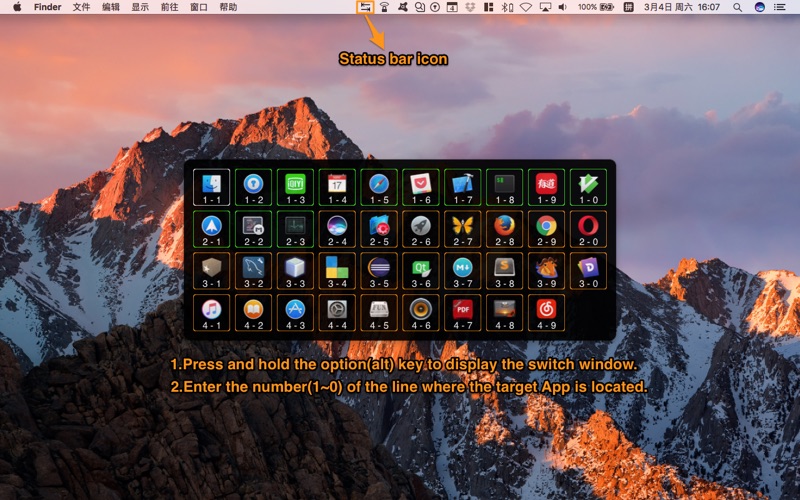Switch to Calendar in slot 1-4
This screenshot has width=800, height=500.
click(x=337, y=187)
